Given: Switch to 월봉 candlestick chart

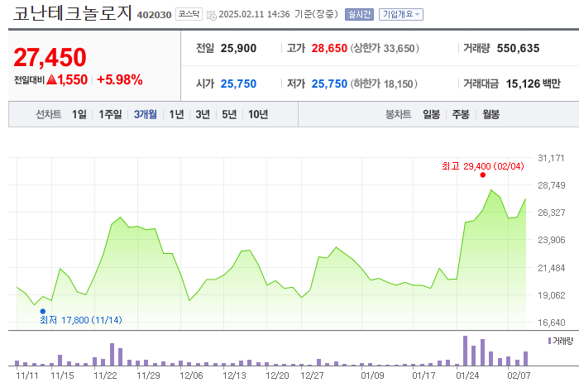Looking at the screenshot, I should (490, 114).
